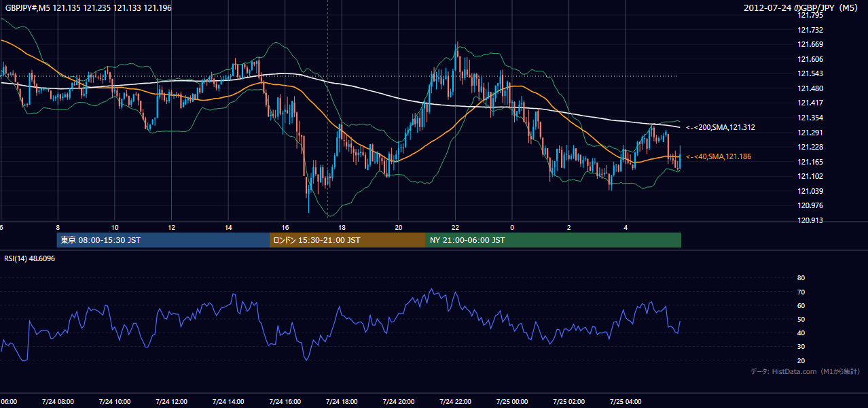Click RSI scale level 70
Screen dimensions: 868x408
pos(801,292)
